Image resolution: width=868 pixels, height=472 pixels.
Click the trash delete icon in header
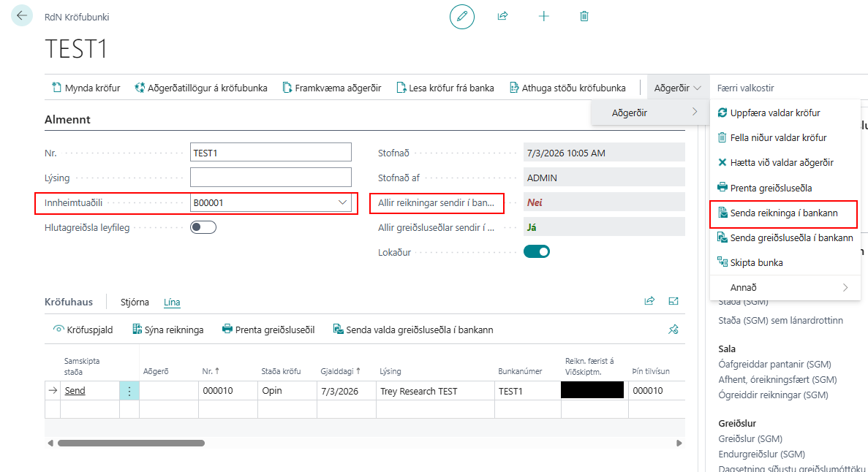584,16
